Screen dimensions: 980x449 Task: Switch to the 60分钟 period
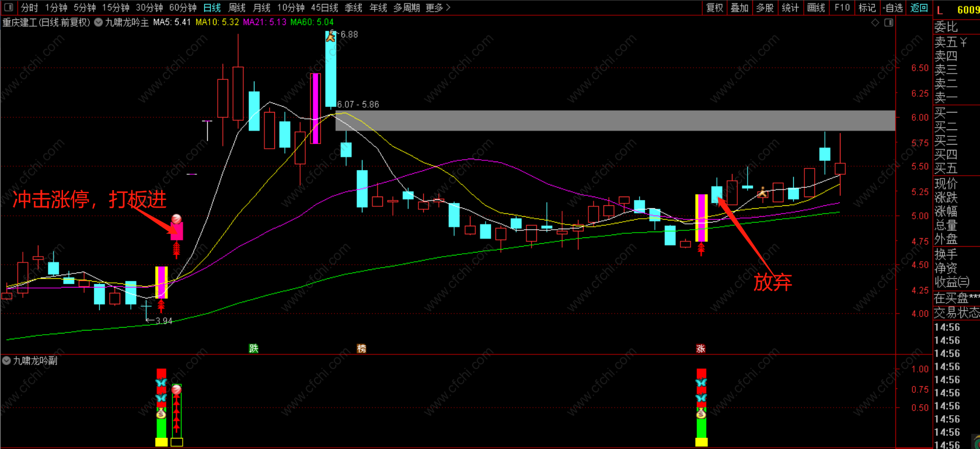183,8
